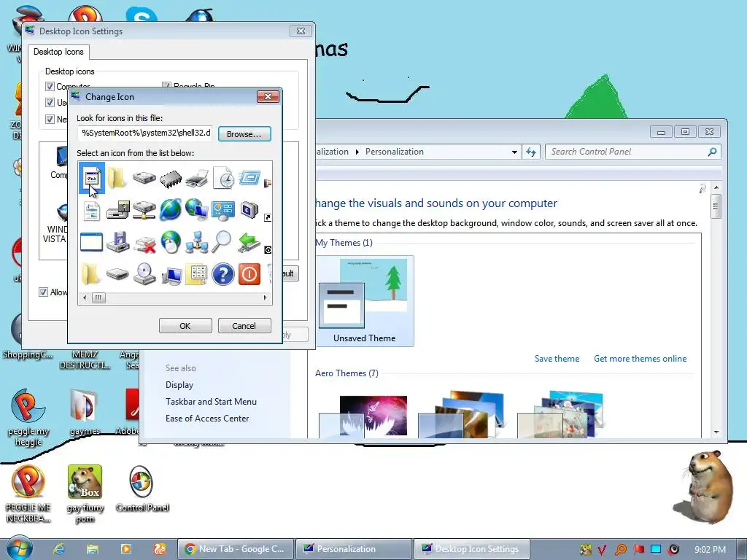Switch to Desktop Icon Settings taskbar button

(472, 548)
